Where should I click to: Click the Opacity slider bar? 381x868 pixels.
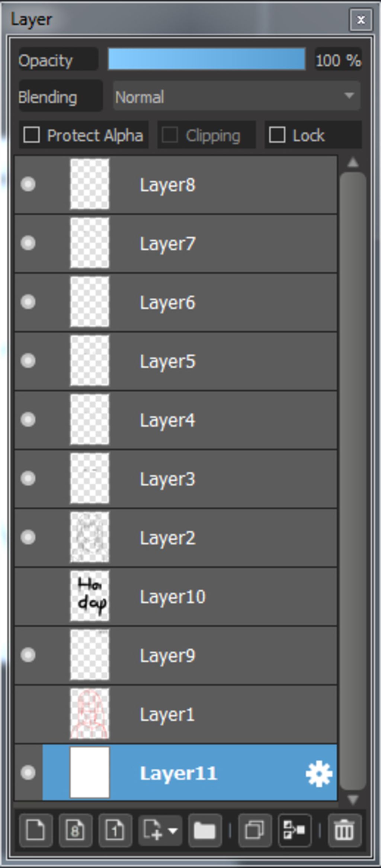coord(206,59)
